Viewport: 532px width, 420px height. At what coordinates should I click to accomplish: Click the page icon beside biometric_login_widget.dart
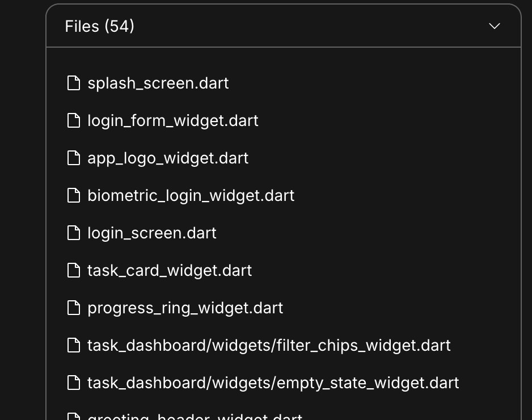[74, 195]
